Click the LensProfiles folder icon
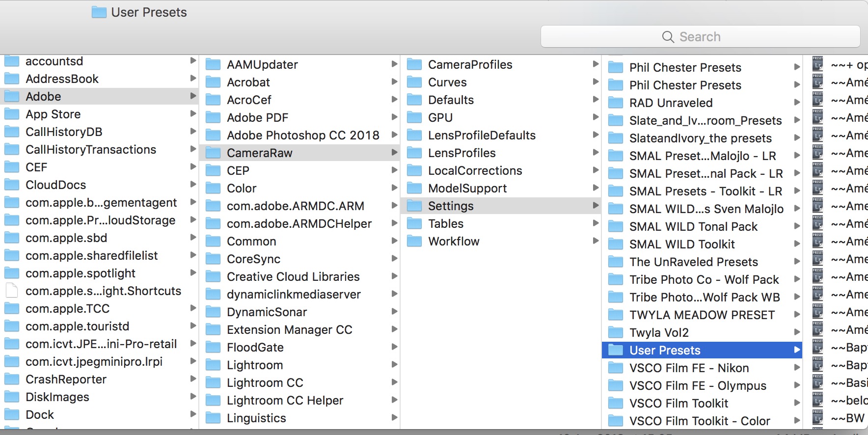 (x=414, y=153)
